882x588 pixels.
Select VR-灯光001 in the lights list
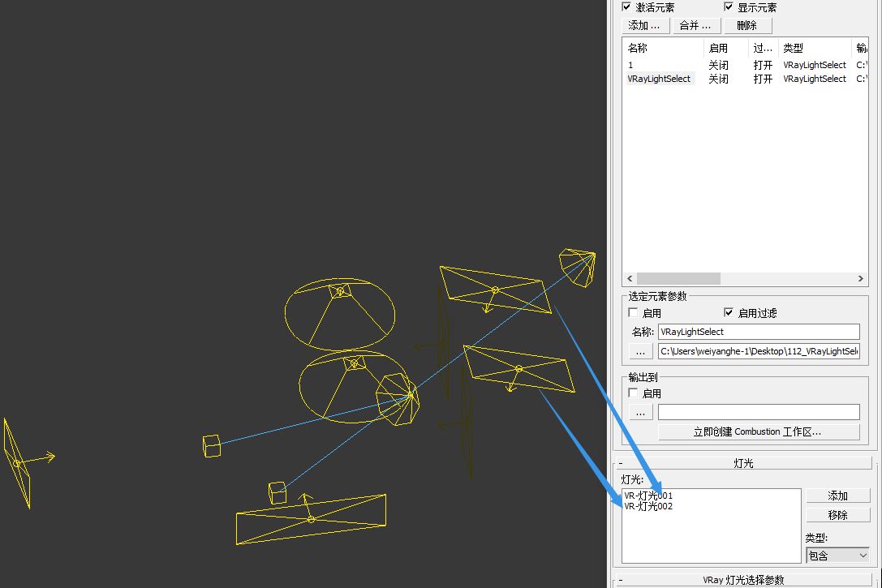click(x=648, y=496)
